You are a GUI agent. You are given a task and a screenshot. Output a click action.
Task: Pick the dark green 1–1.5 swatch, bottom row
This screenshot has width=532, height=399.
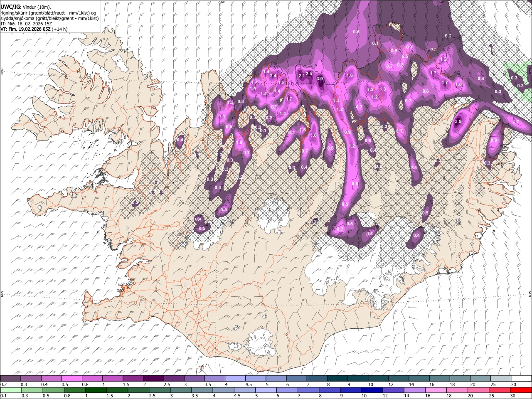point(96,390)
